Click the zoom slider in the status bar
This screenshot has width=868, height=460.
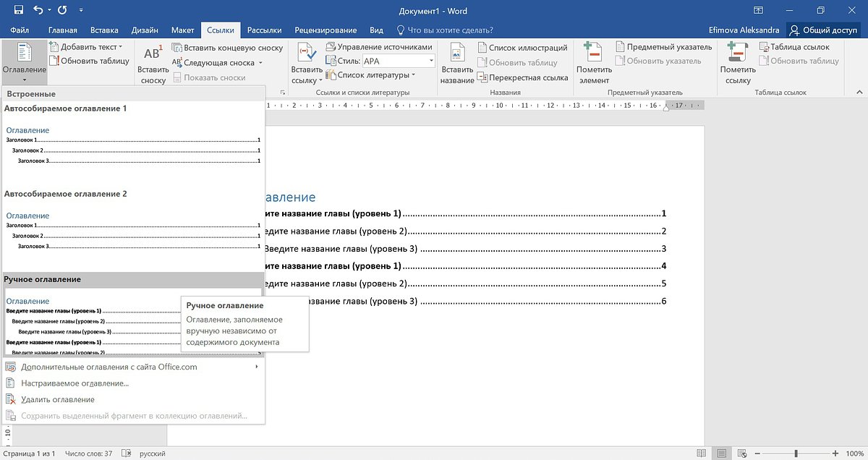tap(796, 453)
